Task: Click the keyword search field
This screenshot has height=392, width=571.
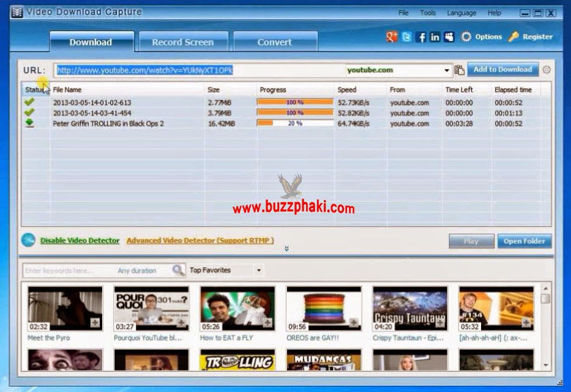Action: tap(69, 270)
